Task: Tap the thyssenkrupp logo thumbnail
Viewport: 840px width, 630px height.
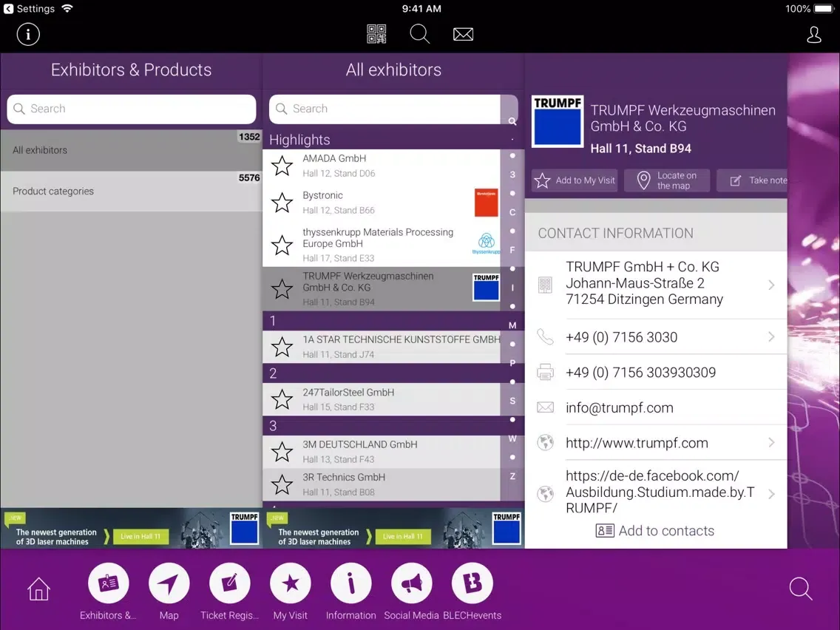Action: pos(486,243)
